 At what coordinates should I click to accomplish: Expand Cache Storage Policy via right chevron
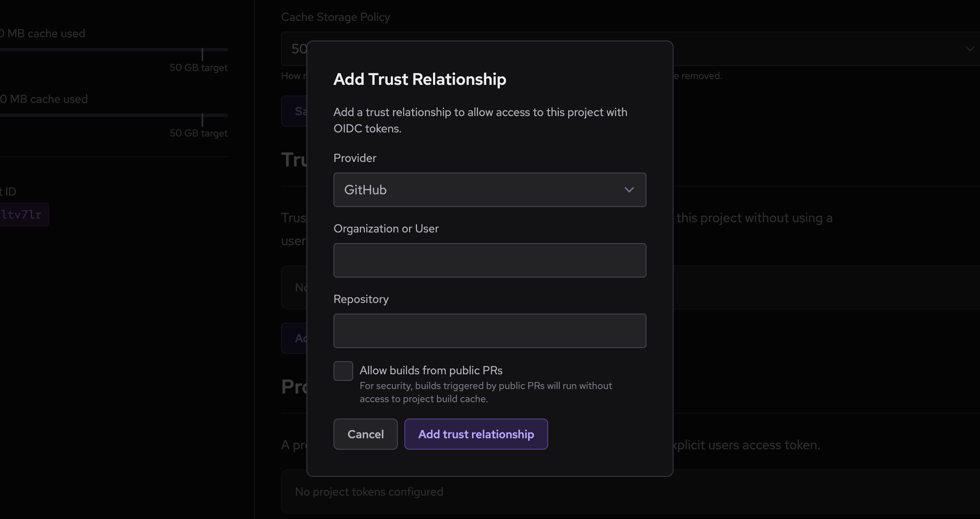pos(969,49)
